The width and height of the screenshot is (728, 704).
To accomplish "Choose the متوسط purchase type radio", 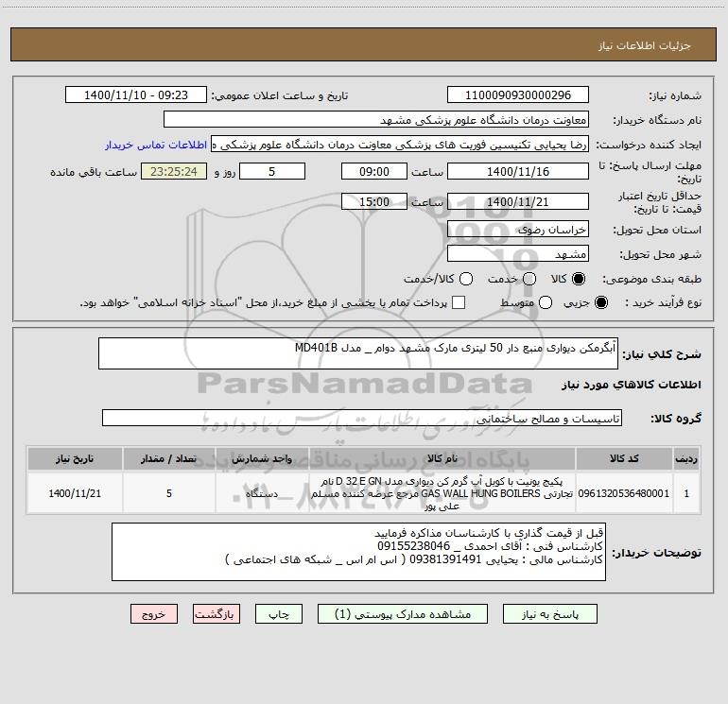I will pyautogui.click(x=546, y=302).
